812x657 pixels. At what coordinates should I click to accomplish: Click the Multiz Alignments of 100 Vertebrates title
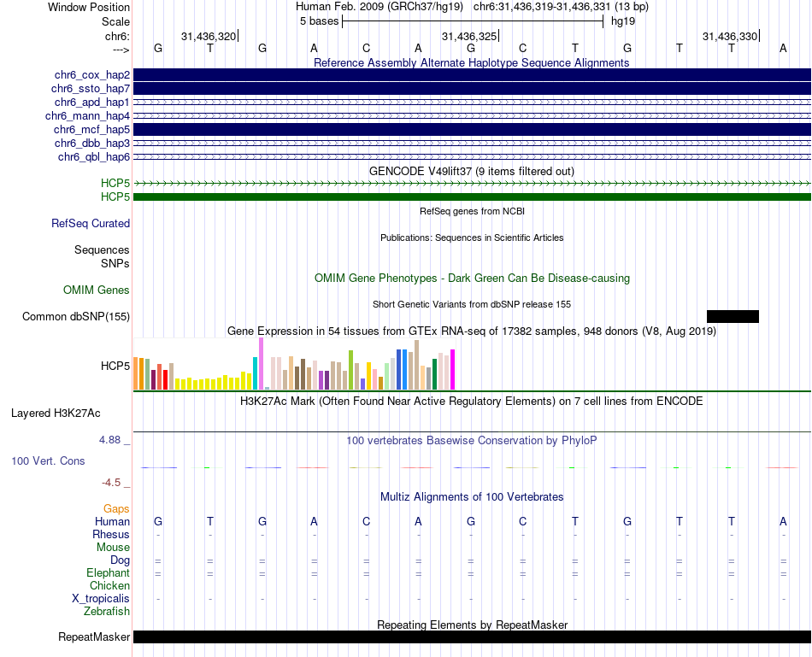(472, 497)
